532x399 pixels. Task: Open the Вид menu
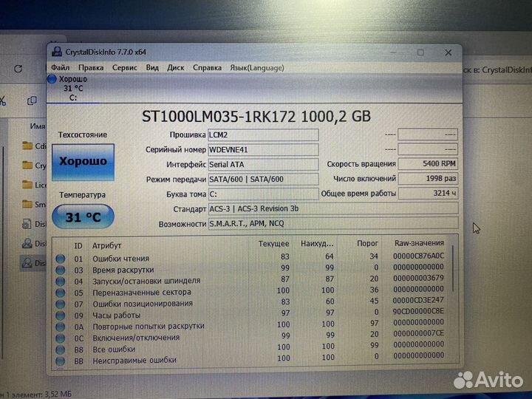pos(152,68)
